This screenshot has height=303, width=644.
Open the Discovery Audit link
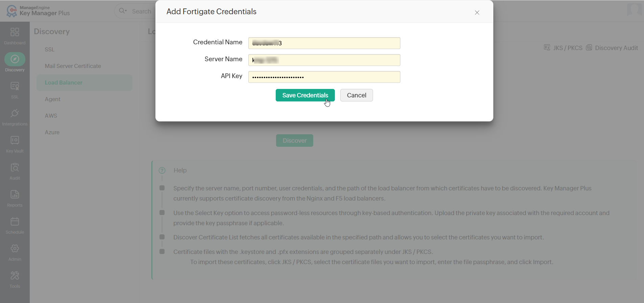pos(617,48)
